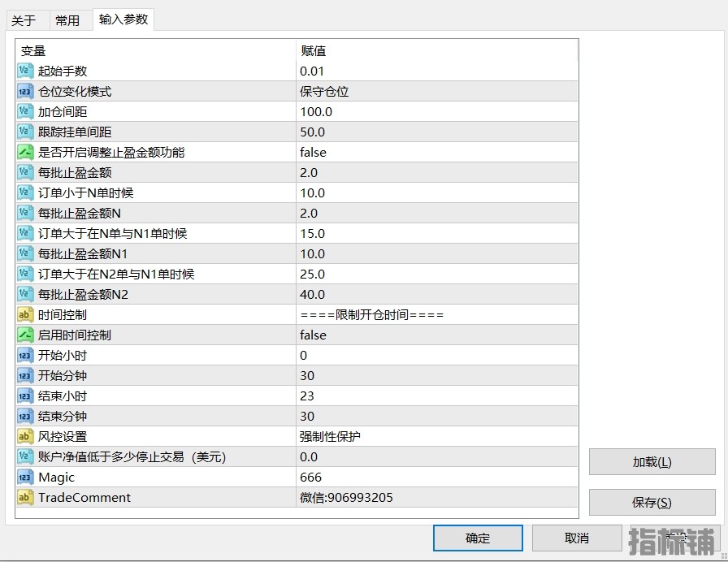The image size is (728, 562).
Task: Click the 加载(L) button
Action: point(652,462)
